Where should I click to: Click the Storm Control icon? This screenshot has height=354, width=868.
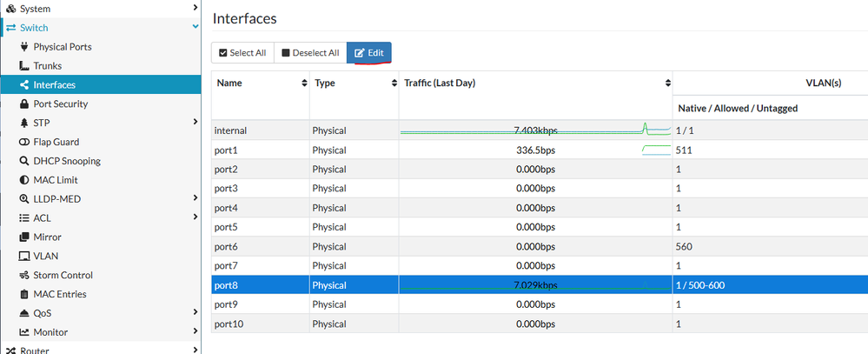24,275
